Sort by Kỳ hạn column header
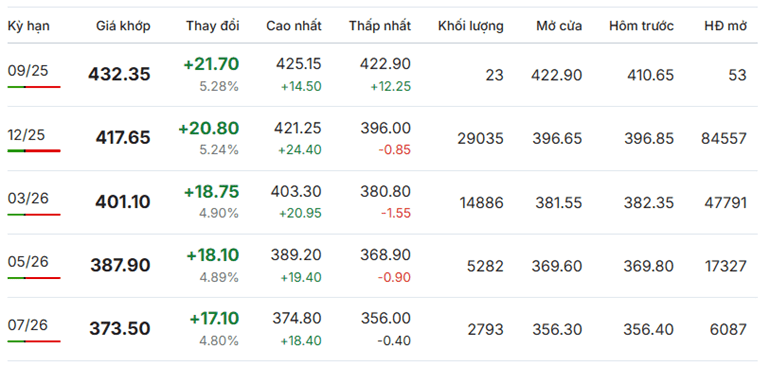The height and width of the screenshot is (366, 770). 28,26
